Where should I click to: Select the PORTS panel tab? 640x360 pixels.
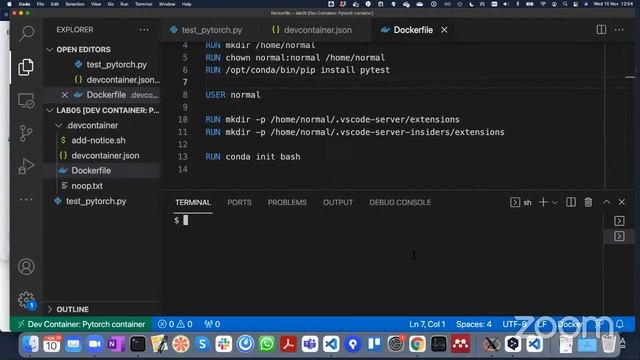239,202
